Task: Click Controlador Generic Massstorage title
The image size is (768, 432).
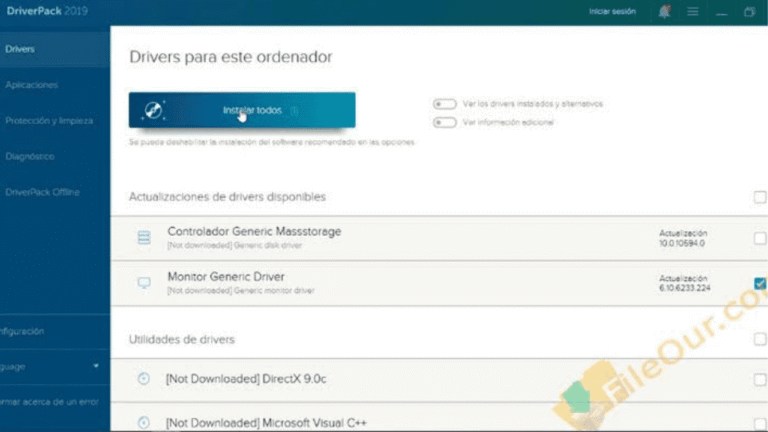Action: [x=254, y=231]
